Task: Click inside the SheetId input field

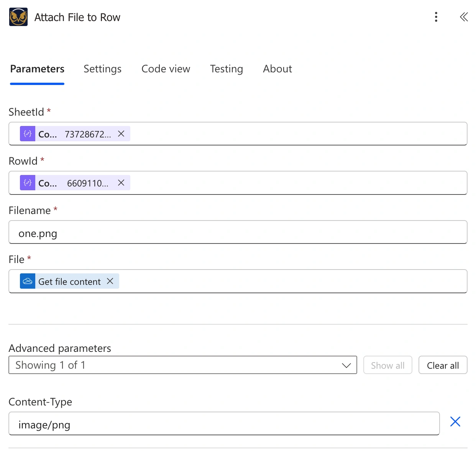Action: click(x=238, y=134)
